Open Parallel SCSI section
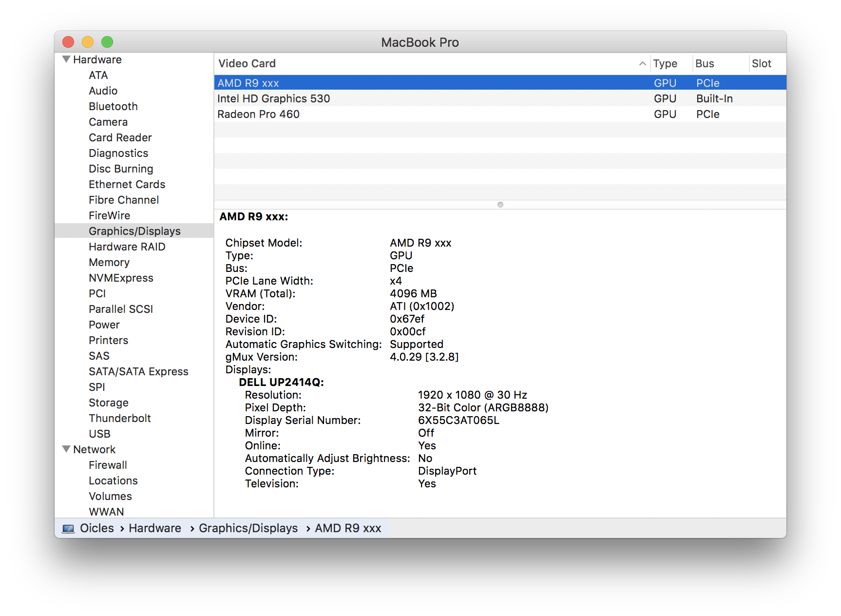The height and width of the screenshot is (616, 841). (x=121, y=309)
